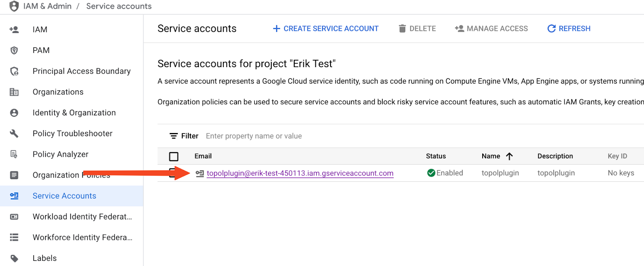Click the green Enabled checkmark icon

(431, 173)
